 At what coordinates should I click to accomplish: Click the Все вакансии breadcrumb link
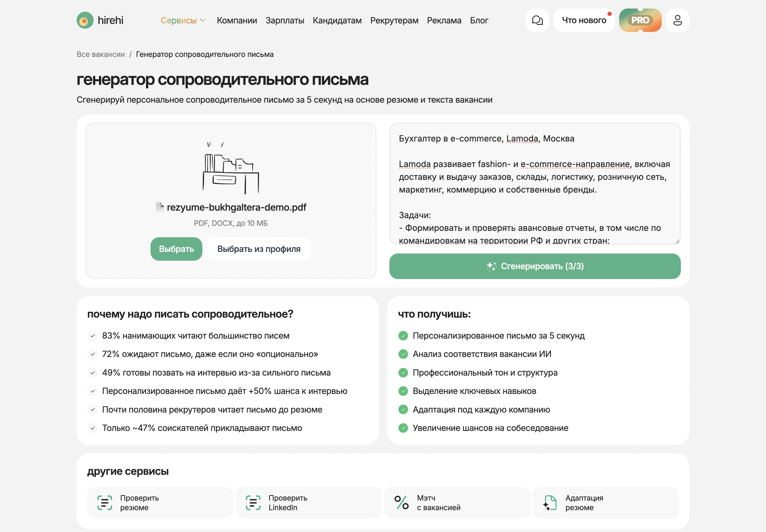pos(101,54)
